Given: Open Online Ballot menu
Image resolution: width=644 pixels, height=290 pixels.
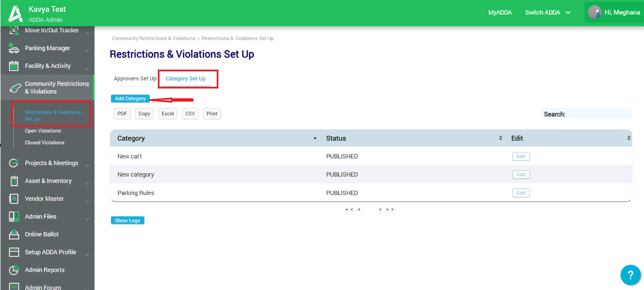Looking at the screenshot, I should click(x=42, y=234).
